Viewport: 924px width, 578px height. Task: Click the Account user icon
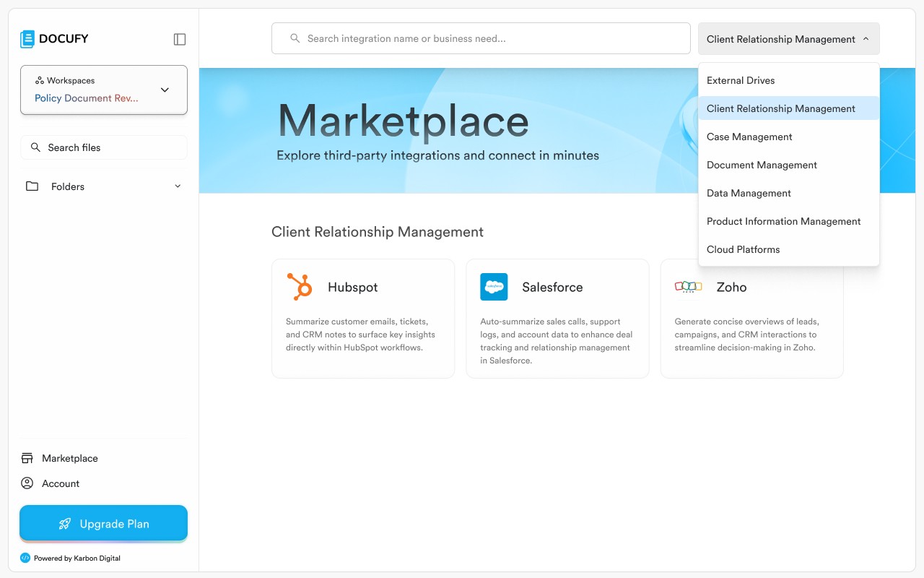click(x=27, y=483)
